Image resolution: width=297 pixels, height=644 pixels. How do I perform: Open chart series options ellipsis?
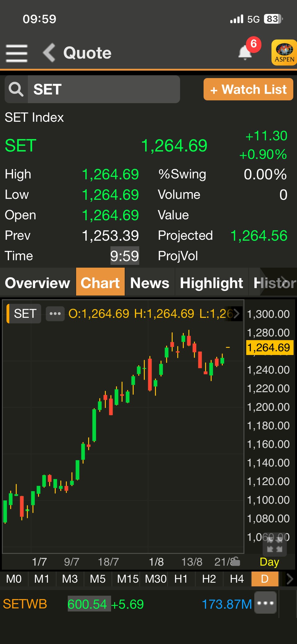(55, 313)
